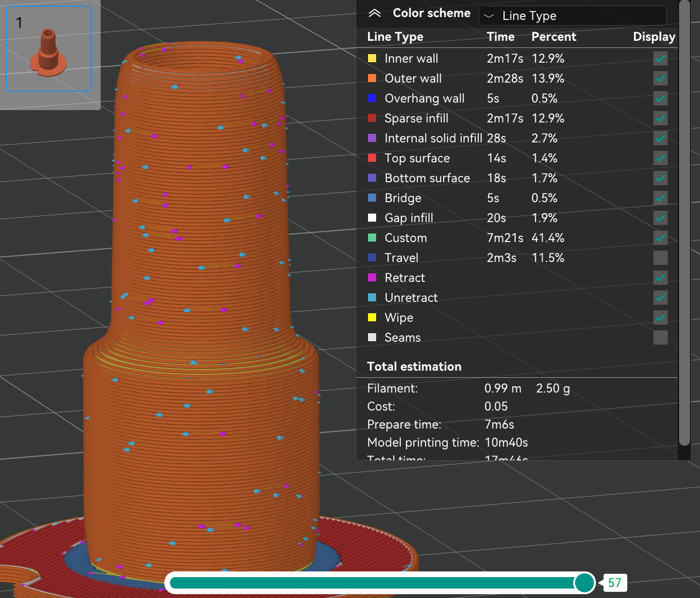Click the Unretract cyan legend swatch
The width and height of the screenshot is (700, 598).
tap(373, 298)
